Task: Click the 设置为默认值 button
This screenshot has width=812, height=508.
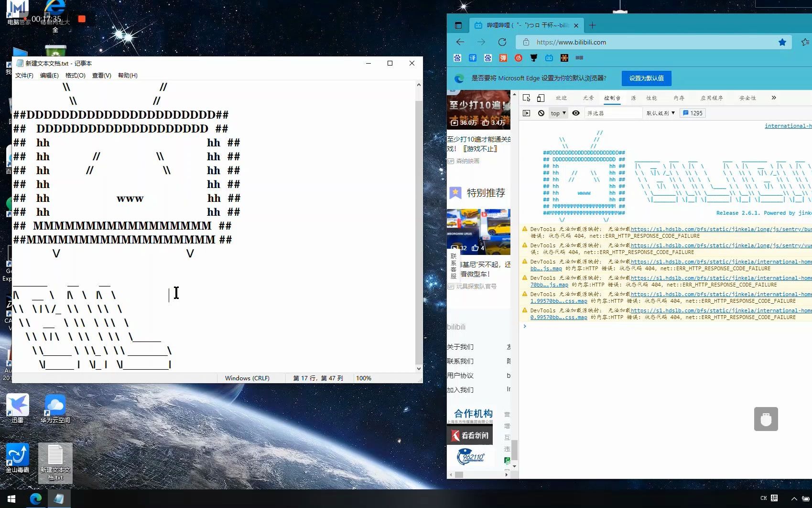Action: pos(646,78)
